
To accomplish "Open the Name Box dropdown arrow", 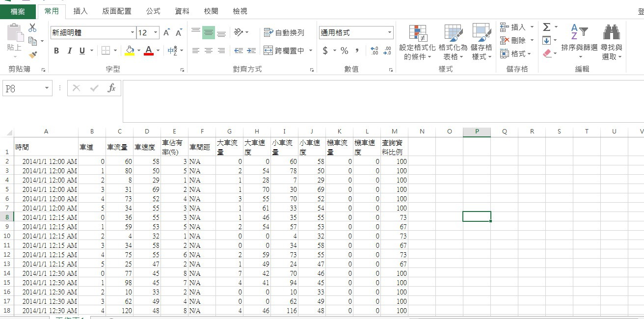I will pyautogui.click(x=47, y=88).
